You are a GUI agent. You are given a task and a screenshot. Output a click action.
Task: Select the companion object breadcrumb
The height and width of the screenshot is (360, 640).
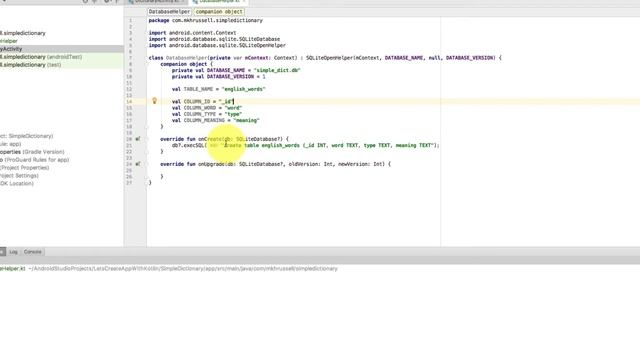219,12
